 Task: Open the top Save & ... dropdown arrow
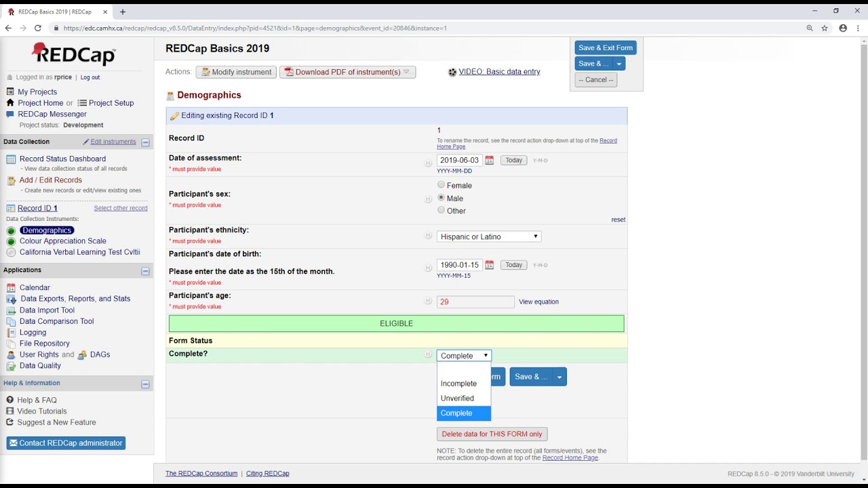click(x=618, y=64)
